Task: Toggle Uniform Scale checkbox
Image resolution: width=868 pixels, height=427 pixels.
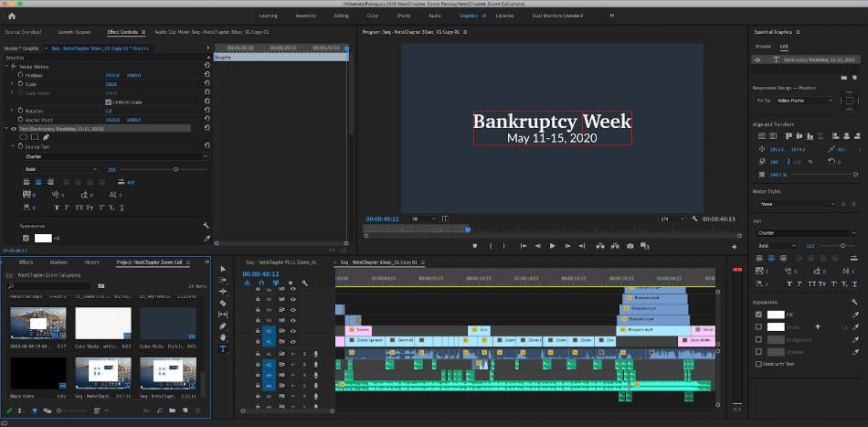Action: (x=108, y=102)
